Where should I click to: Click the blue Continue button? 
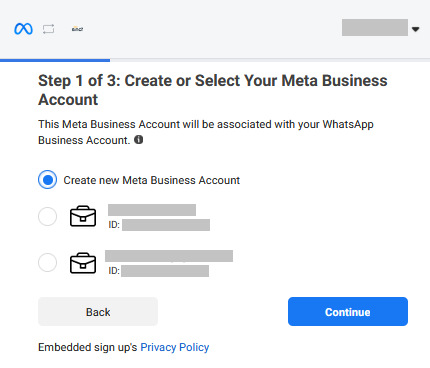click(x=348, y=312)
